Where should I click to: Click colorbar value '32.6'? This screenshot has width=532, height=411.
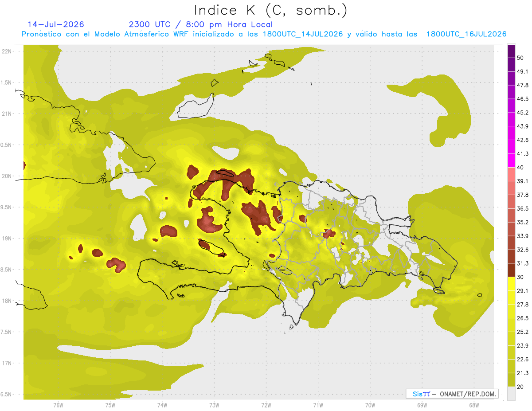(x=523, y=250)
